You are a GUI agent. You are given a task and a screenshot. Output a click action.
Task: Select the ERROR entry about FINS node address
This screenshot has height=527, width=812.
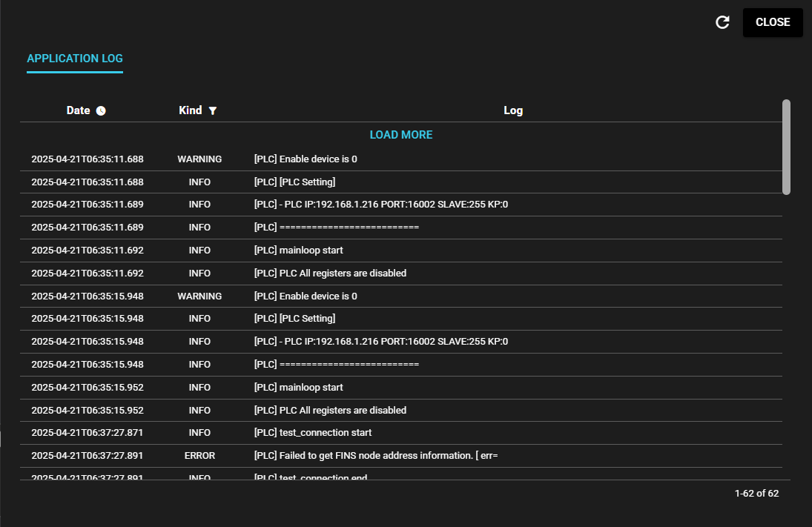coord(375,456)
